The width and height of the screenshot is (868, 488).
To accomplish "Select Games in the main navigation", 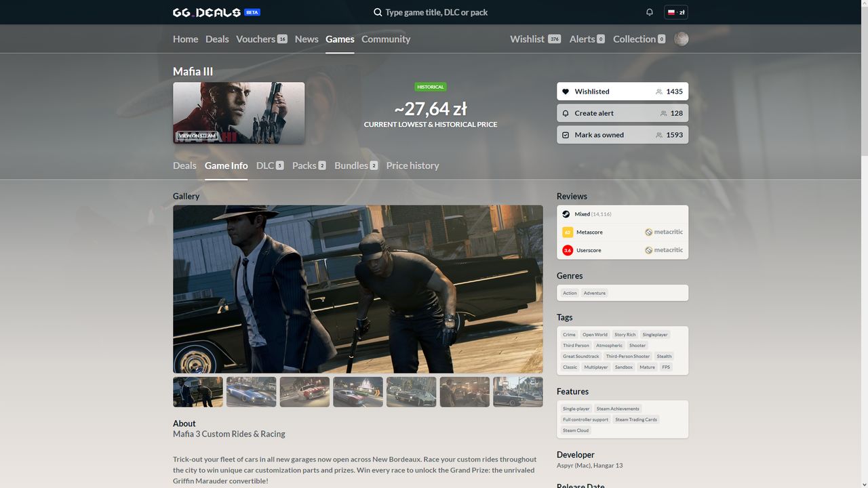I will point(340,39).
